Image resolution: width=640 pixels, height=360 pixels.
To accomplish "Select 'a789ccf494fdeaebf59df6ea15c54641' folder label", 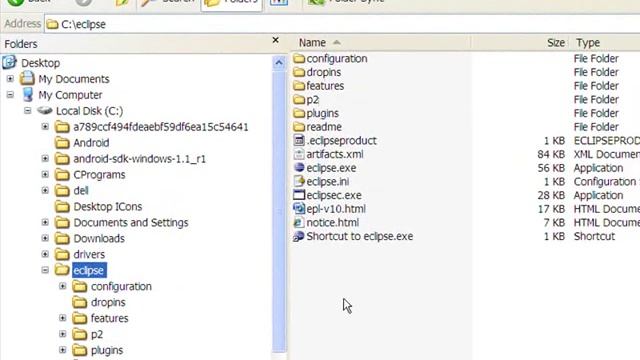I will (x=161, y=127).
